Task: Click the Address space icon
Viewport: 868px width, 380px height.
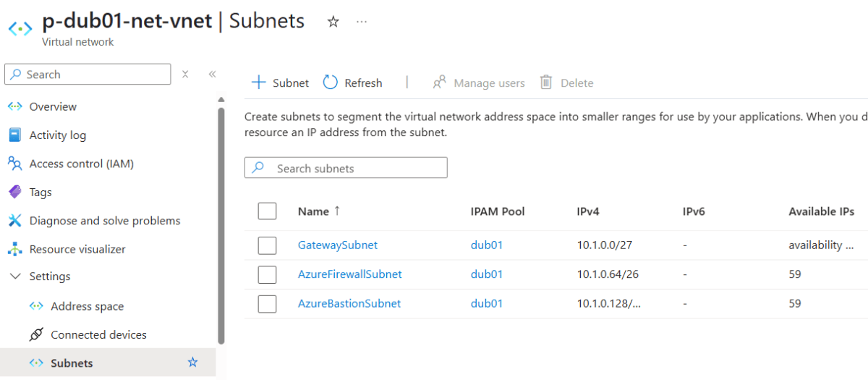Action: point(36,306)
